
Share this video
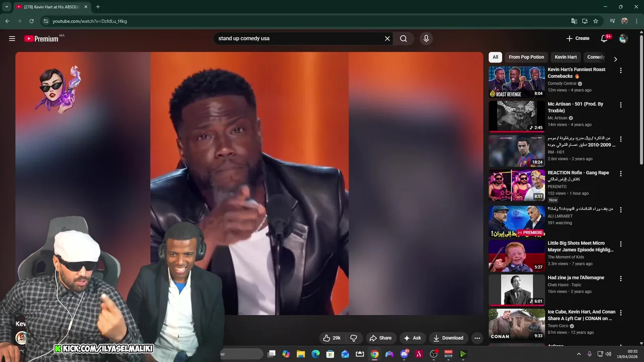point(380,338)
